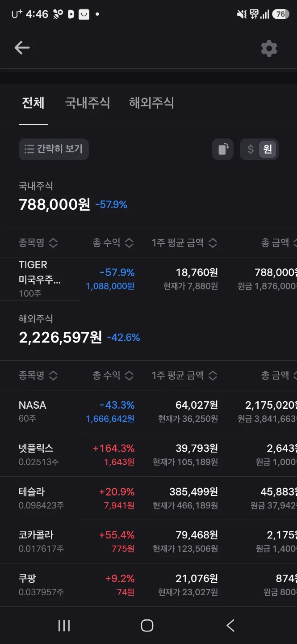The image size is (297, 644).
Task: Sort overseas stocks by 총 수익
Action: 113,375
